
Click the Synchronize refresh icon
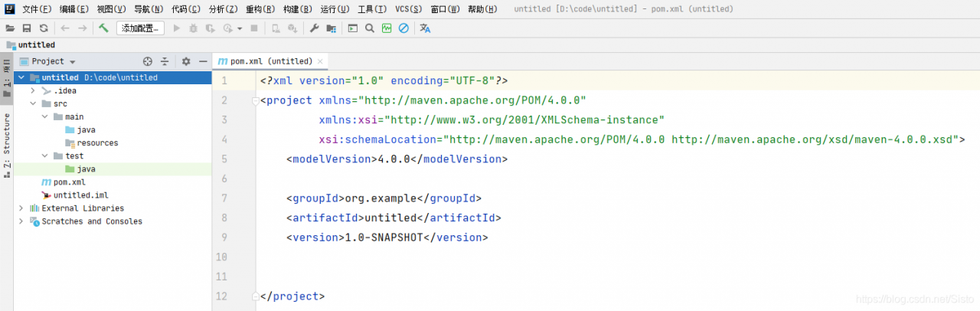[44, 28]
